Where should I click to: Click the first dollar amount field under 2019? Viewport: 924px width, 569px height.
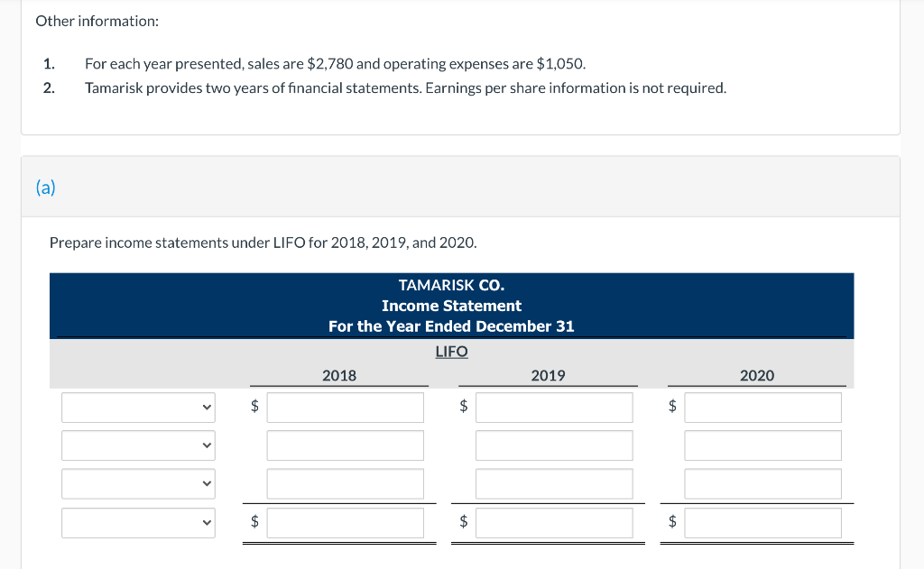[x=553, y=407]
